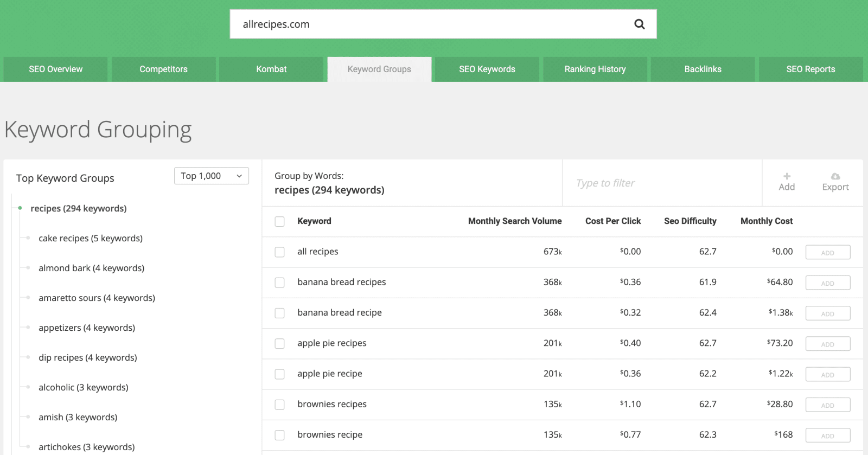Sort by Cost Per Click column
The image size is (868, 455).
(x=613, y=221)
